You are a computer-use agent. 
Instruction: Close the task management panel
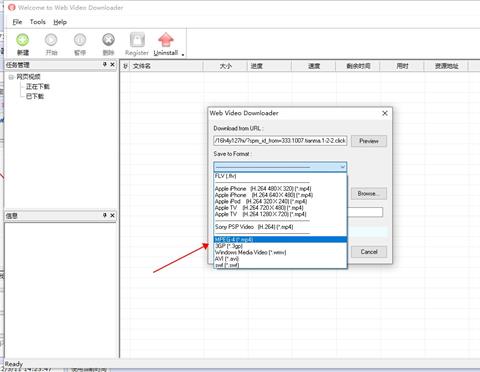click(112, 64)
